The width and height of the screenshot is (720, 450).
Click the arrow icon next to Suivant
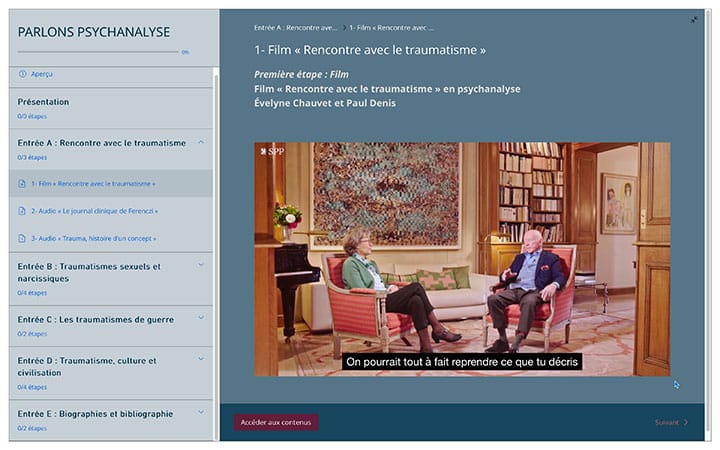coord(686,422)
